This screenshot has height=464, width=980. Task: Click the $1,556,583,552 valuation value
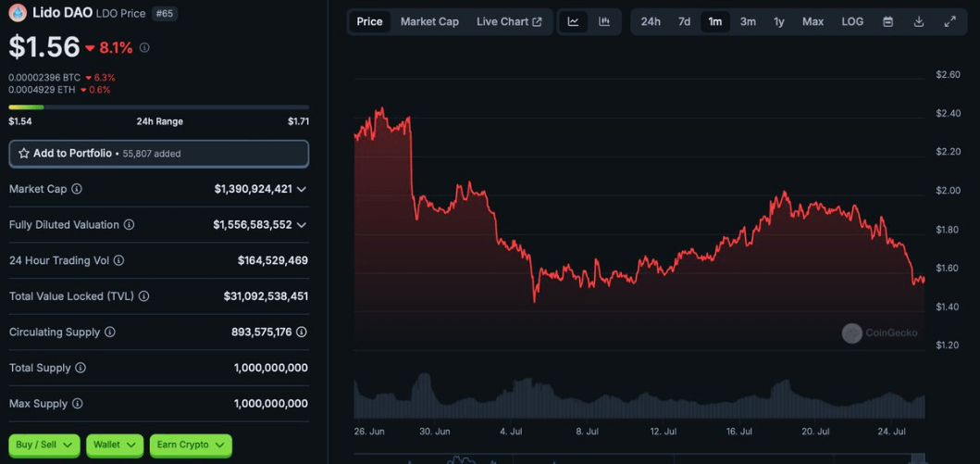coord(253,224)
